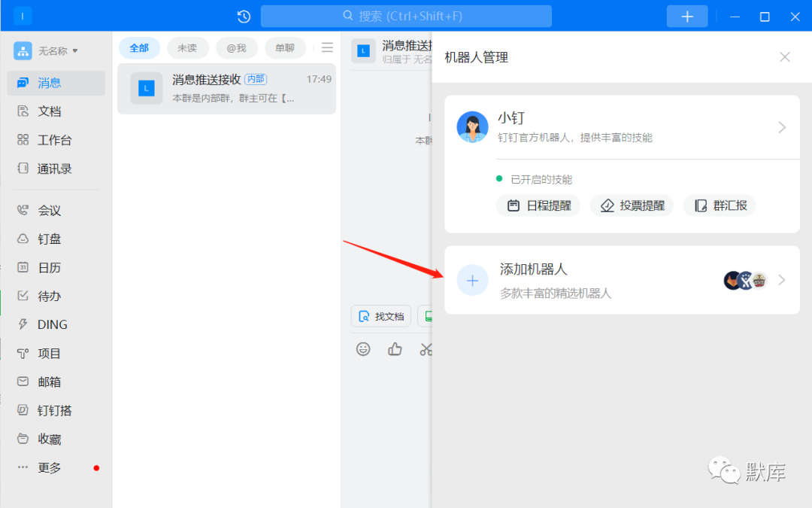Click the 更多 three-dots icon

point(23,467)
